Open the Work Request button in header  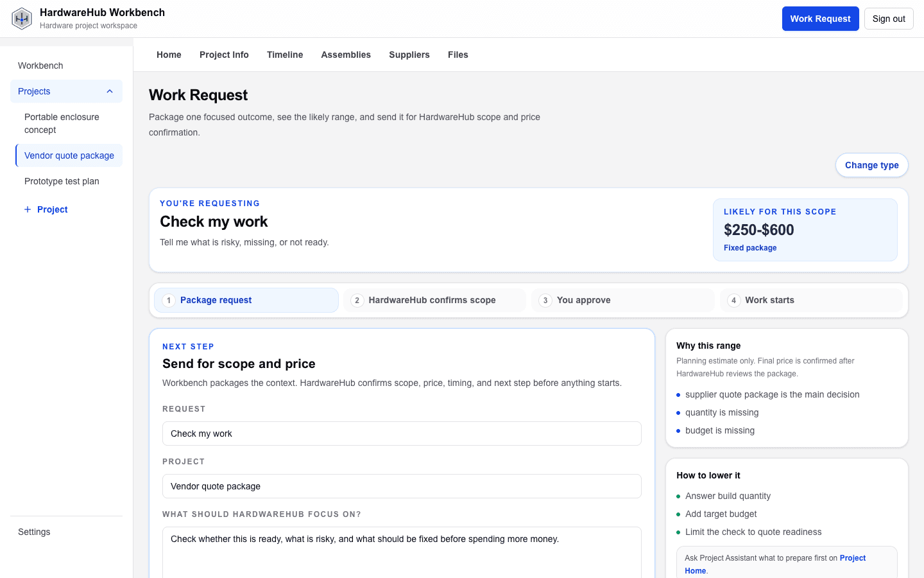[x=820, y=19]
